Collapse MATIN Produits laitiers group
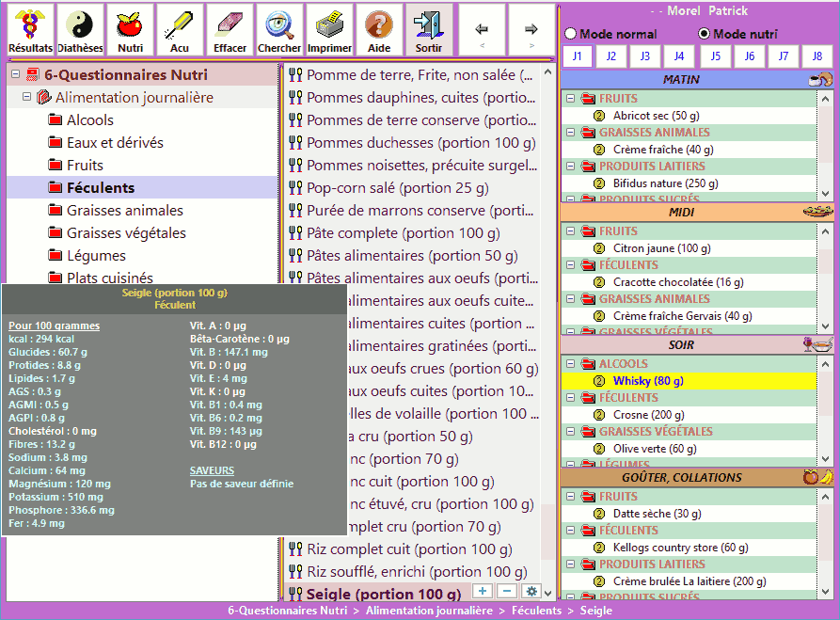The width and height of the screenshot is (840, 620). 571,167
